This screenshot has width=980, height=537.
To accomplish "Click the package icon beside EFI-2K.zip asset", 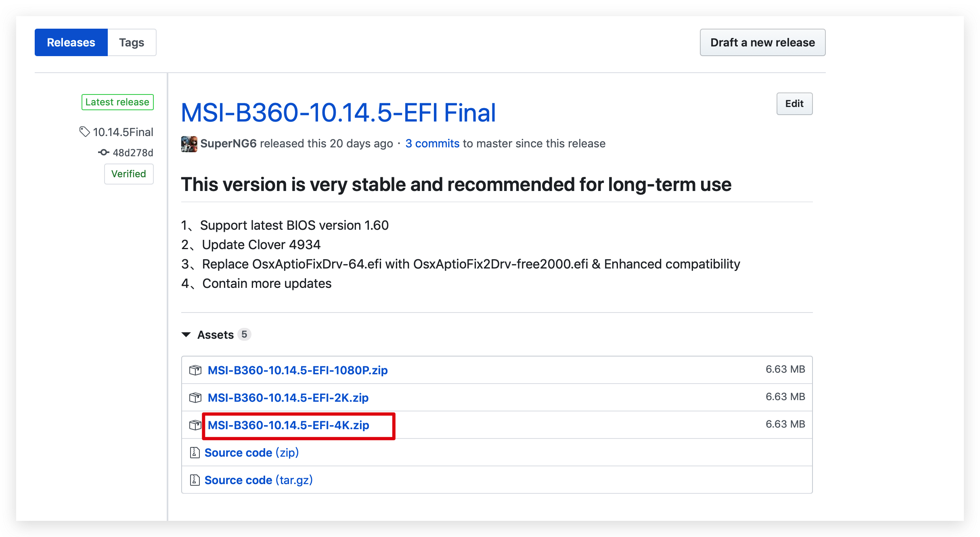I will 195,397.
